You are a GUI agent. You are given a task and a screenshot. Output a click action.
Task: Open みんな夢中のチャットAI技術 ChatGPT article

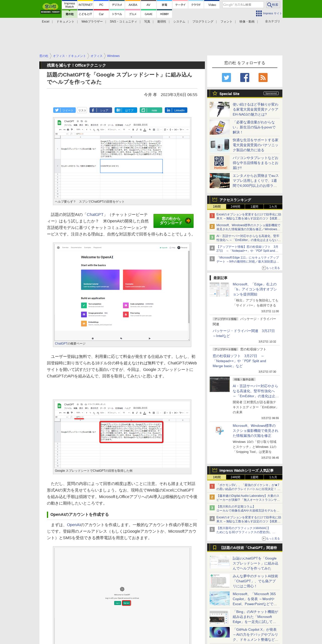pos(255,581)
